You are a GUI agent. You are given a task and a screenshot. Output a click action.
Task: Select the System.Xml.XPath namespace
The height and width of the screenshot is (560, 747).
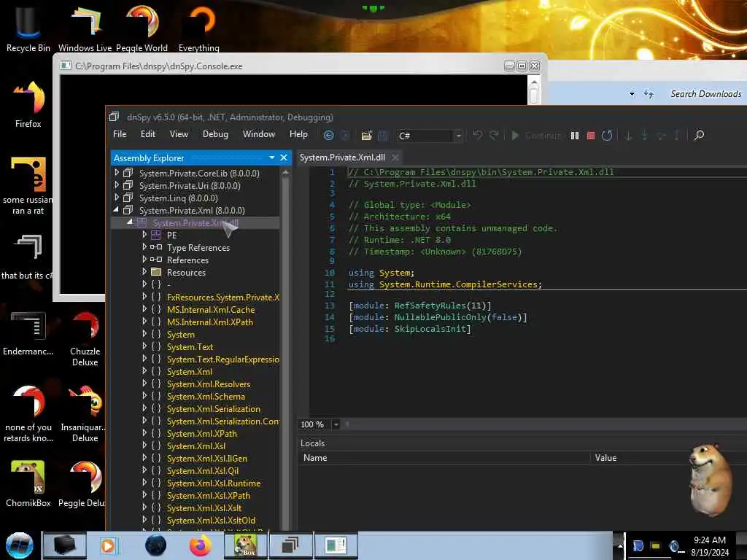(201, 433)
